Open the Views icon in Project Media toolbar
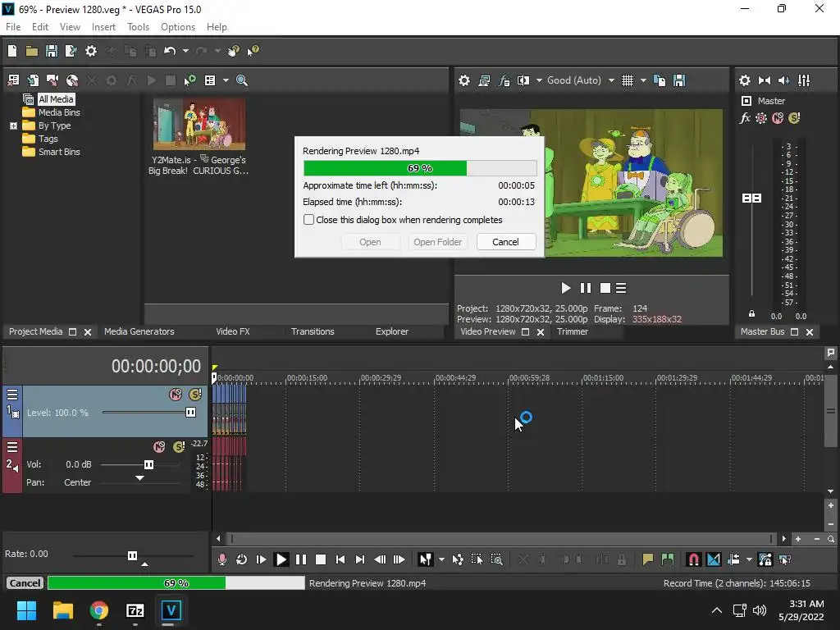 [x=210, y=80]
